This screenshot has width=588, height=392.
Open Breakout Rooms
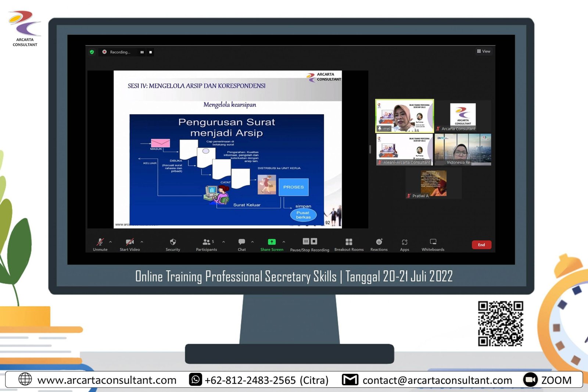tap(349, 242)
